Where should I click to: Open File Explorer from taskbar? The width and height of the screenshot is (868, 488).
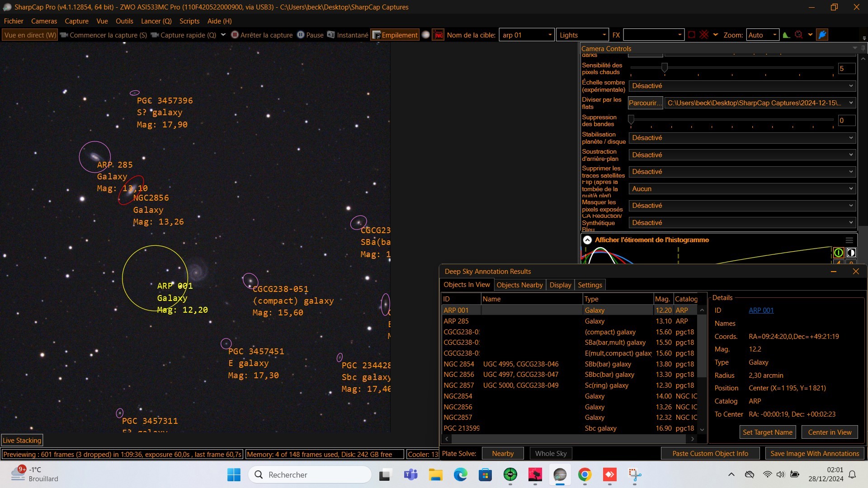[x=435, y=474]
